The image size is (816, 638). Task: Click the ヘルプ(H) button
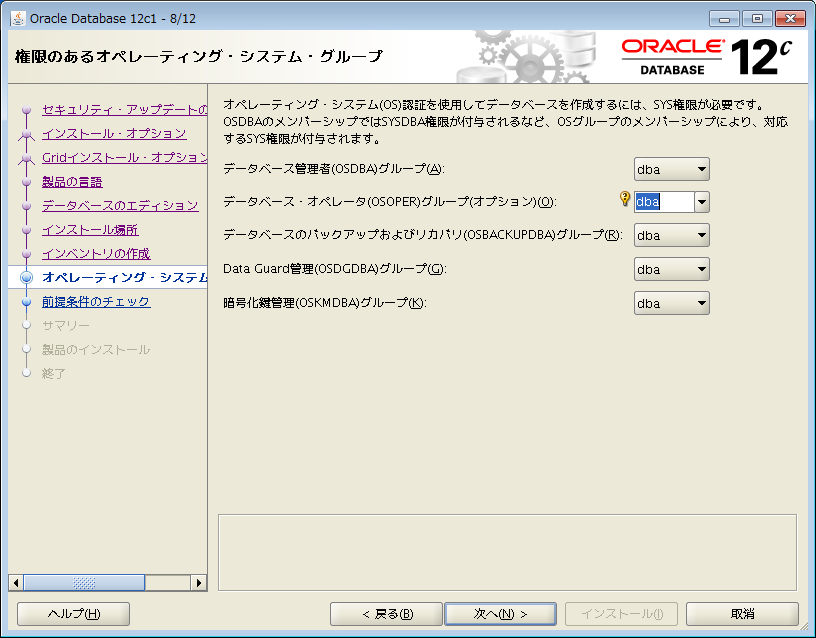(x=73, y=614)
